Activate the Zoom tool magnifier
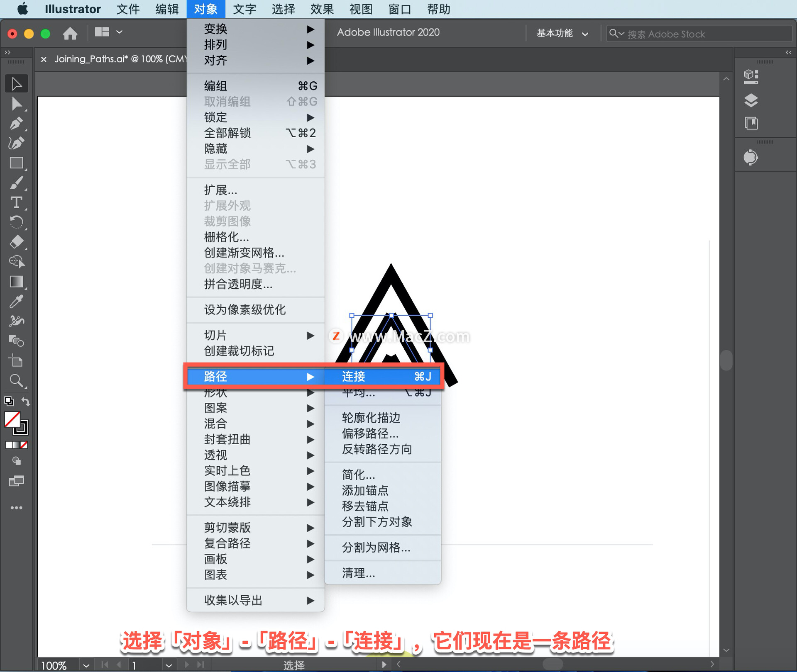This screenshot has width=797, height=672. pos(16,380)
